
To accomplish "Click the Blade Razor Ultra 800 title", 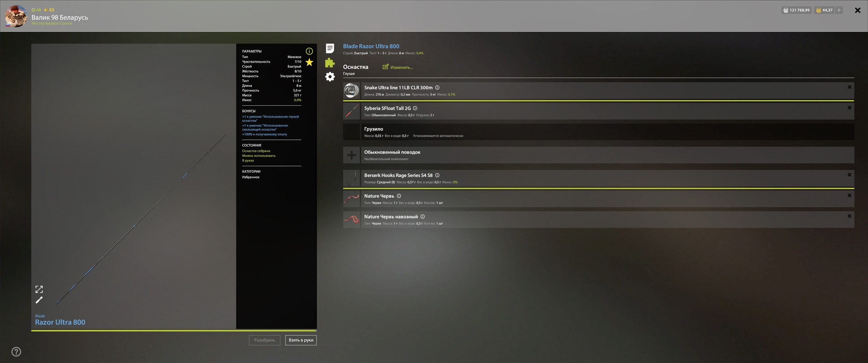I will click(x=371, y=46).
